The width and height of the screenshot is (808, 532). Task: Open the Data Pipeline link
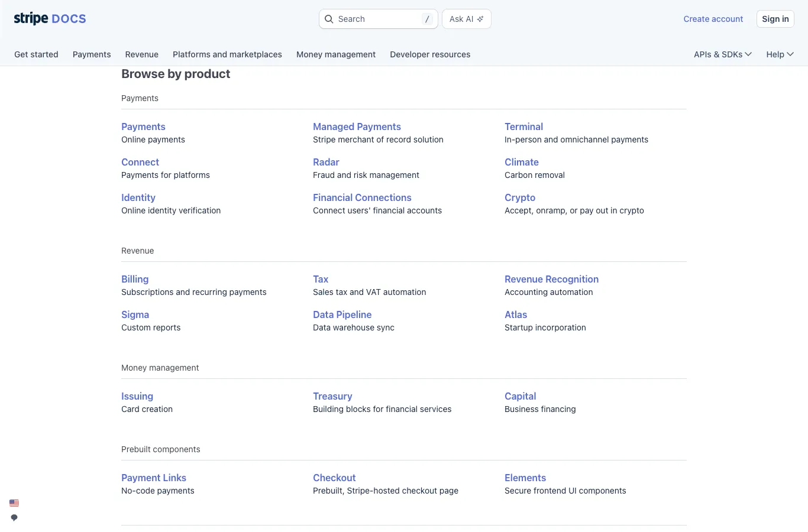point(342,314)
